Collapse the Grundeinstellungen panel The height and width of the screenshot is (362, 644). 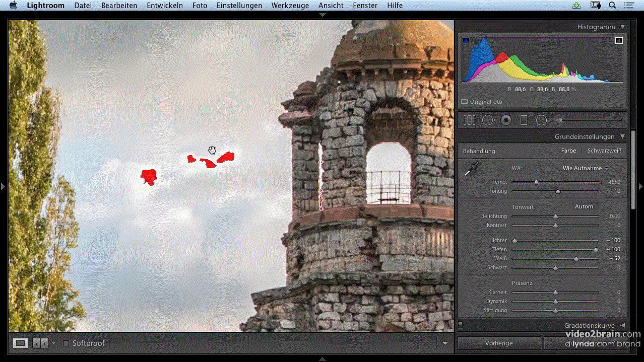coord(622,136)
